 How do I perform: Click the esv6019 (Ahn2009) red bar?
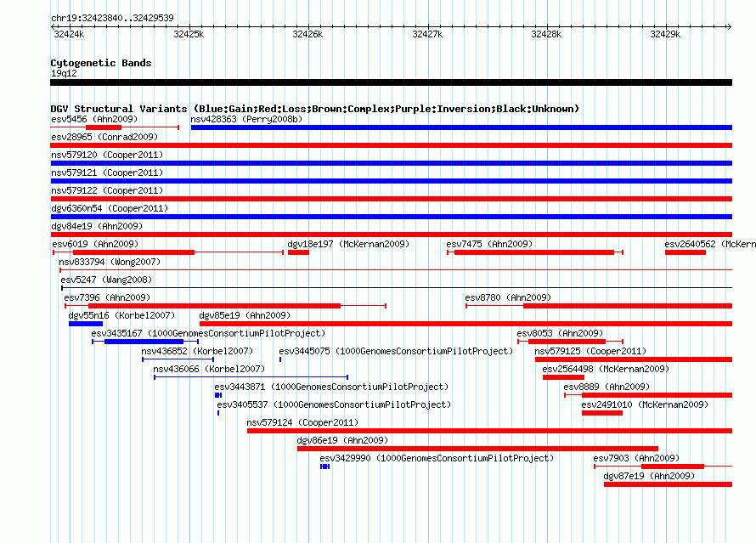coord(133,252)
